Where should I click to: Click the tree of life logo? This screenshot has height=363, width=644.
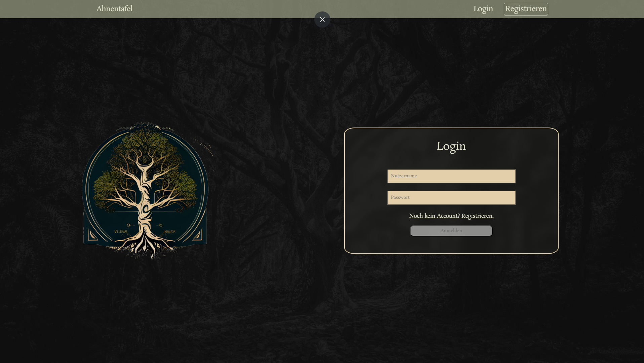tap(145, 190)
